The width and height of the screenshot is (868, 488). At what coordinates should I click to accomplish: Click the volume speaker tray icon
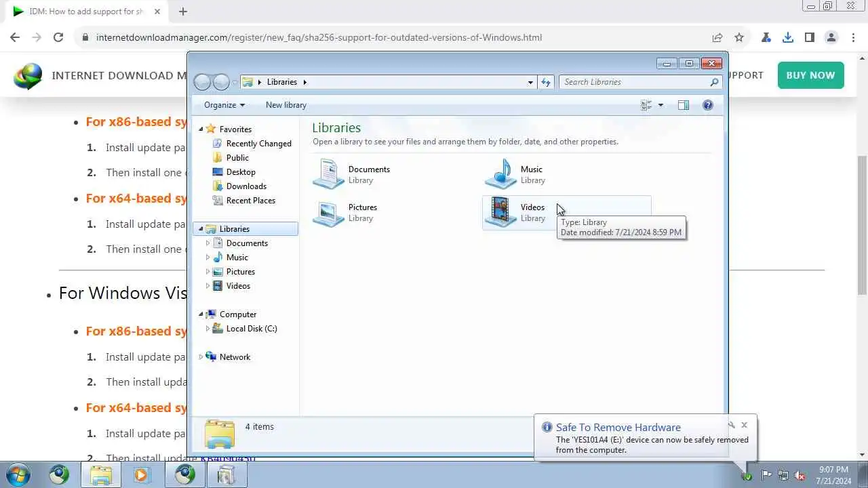pyautogui.click(x=800, y=475)
